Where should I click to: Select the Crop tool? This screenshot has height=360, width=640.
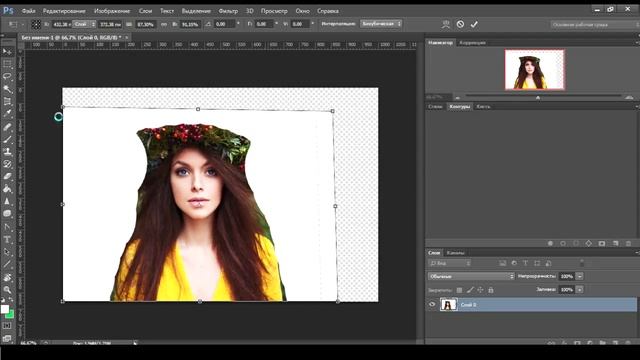(7, 102)
